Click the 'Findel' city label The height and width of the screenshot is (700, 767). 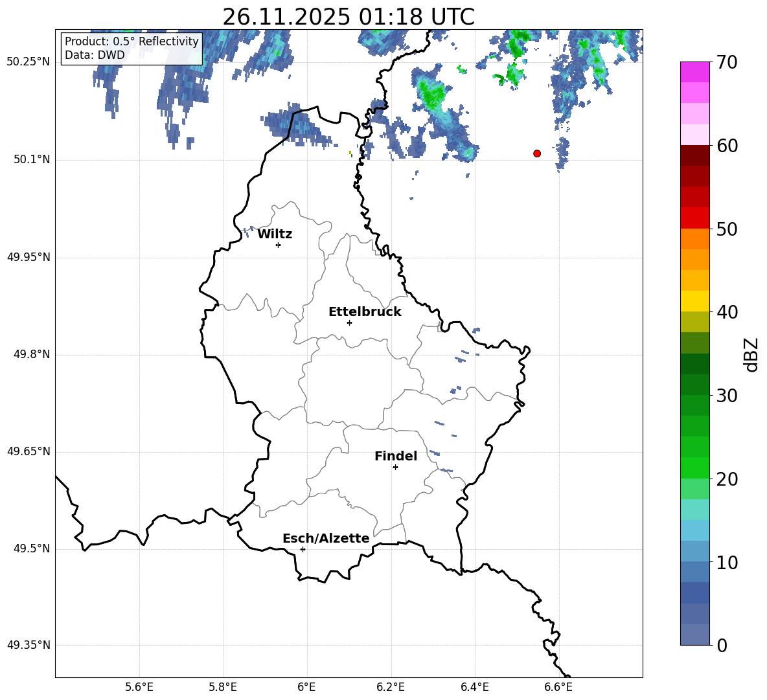(396, 456)
